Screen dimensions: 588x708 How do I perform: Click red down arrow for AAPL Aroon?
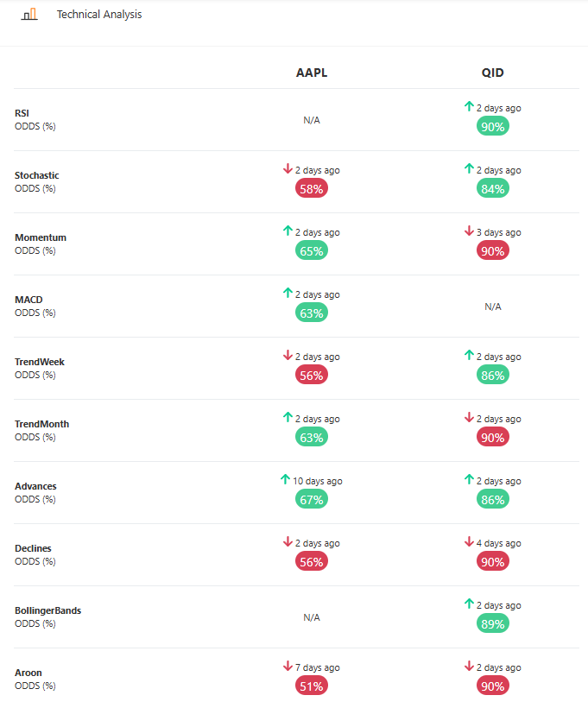click(288, 666)
